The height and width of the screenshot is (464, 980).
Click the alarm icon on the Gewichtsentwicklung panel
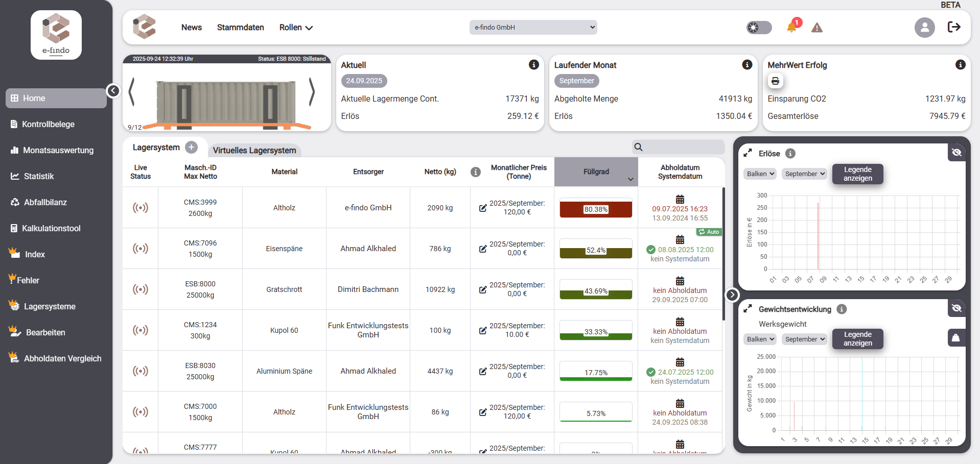click(x=956, y=337)
